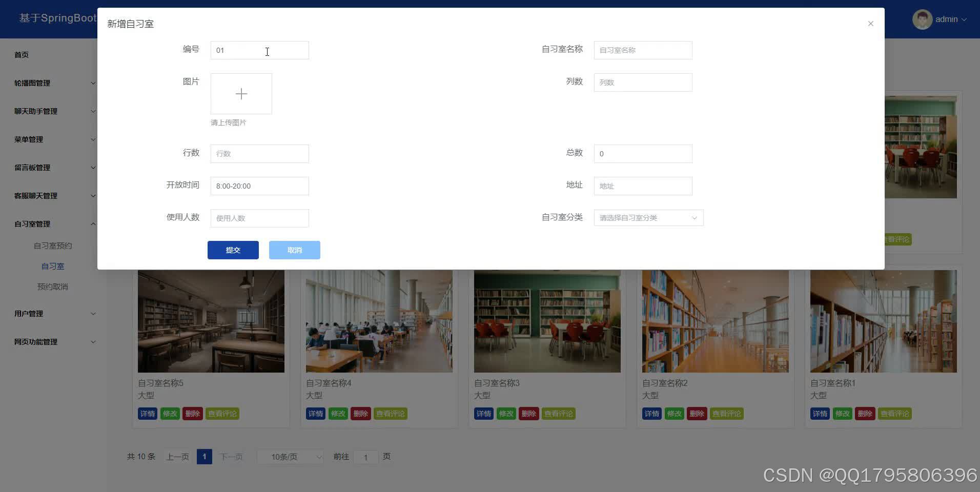Open the 10条/页 page size dropdown

click(290, 456)
